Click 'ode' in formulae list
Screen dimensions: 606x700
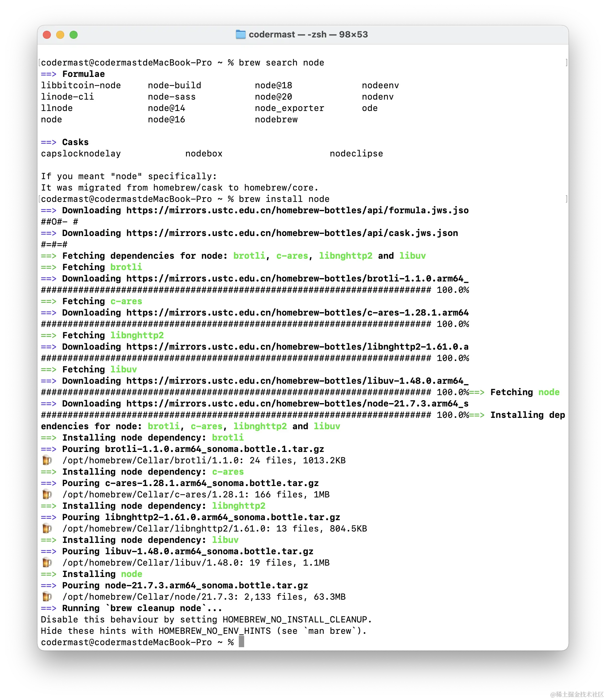tap(370, 108)
